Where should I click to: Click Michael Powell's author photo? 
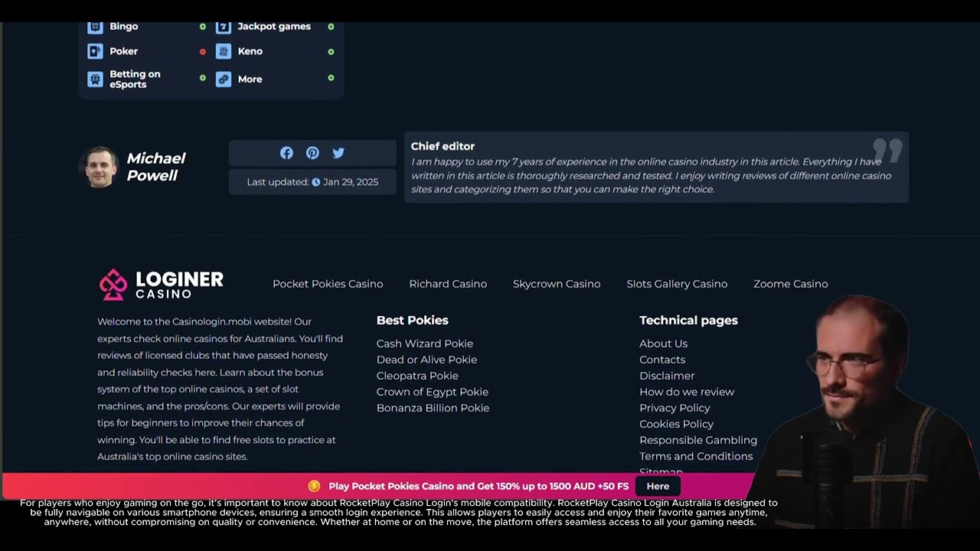[101, 167]
